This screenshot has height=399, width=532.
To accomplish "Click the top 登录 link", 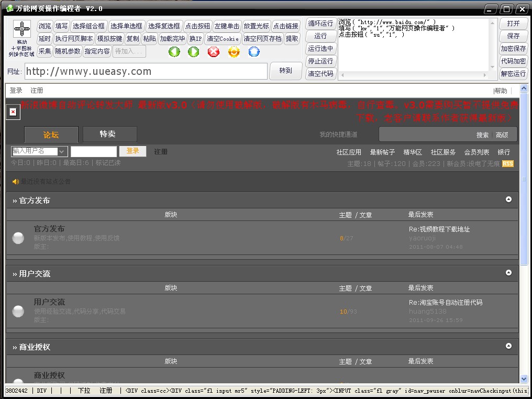I will coord(16,90).
